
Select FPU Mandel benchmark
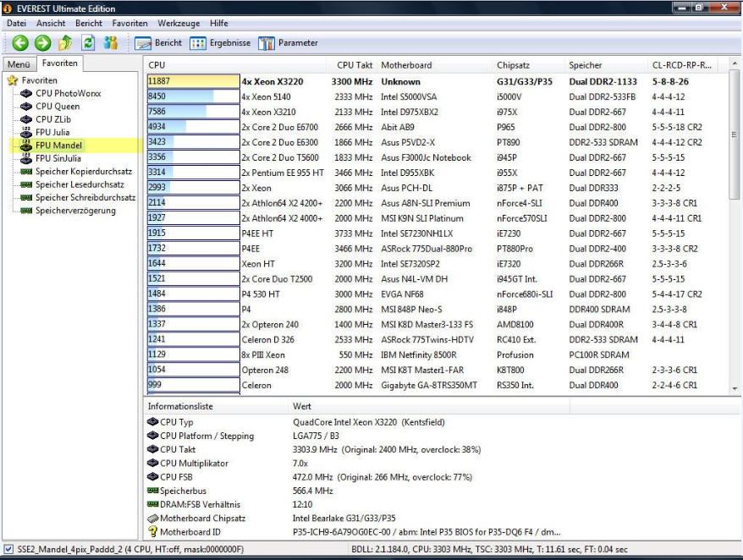58,145
